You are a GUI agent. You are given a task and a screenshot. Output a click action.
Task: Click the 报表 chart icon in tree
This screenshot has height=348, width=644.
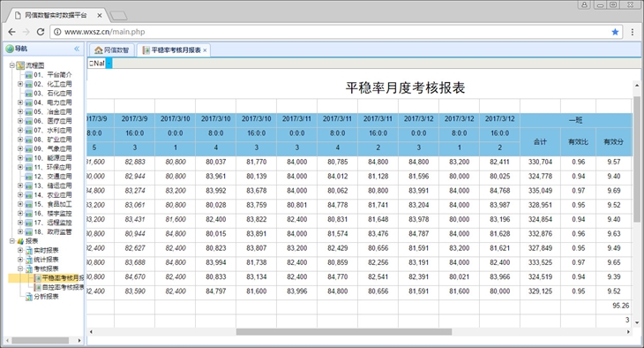(x=20, y=241)
